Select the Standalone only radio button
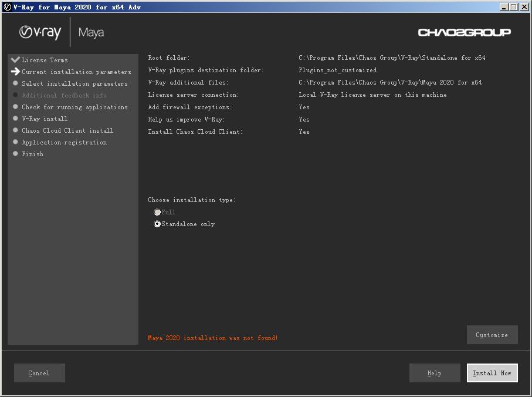Screen dimensions: 532x397 (x=157, y=224)
